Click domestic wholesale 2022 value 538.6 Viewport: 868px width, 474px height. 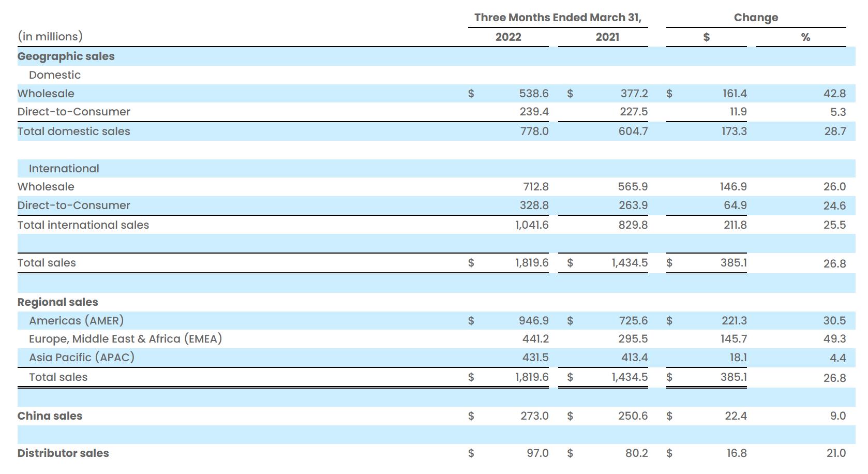pyautogui.click(x=534, y=94)
